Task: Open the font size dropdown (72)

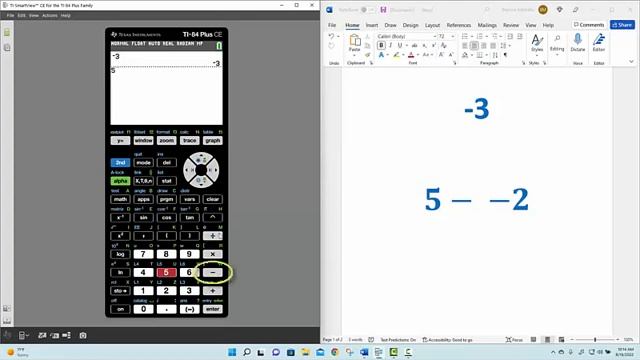Action: 453,36
